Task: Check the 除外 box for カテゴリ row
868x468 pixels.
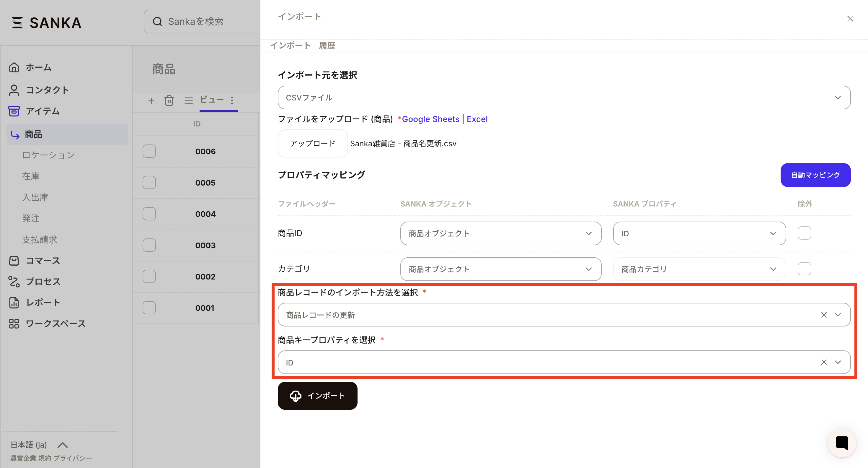Action: pos(804,269)
